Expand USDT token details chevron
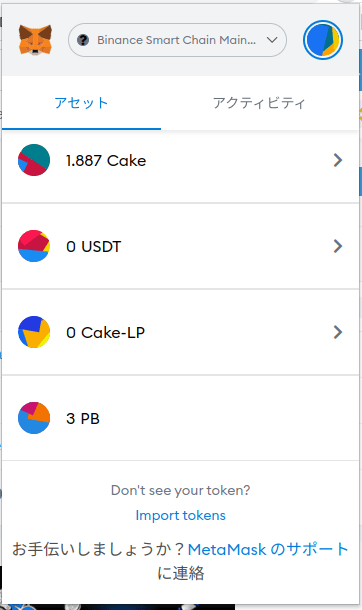362x610 pixels. point(338,246)
